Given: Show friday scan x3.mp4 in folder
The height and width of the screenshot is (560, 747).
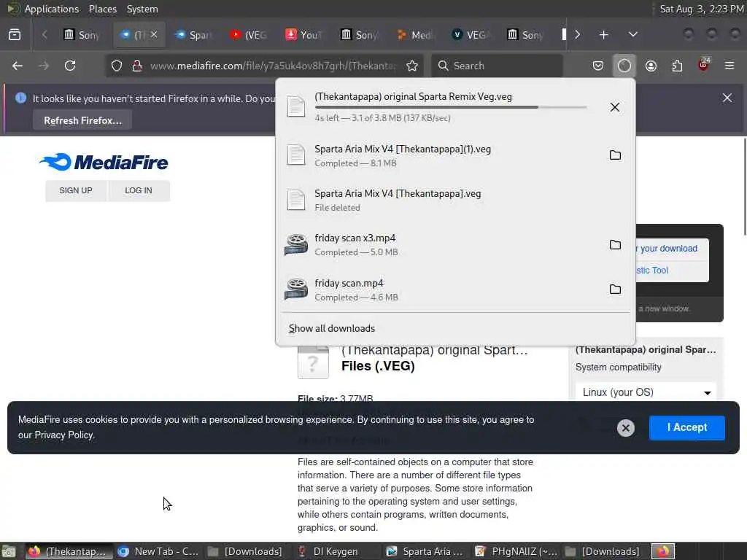Looking at the screenshot, I should tap(615, 245).
